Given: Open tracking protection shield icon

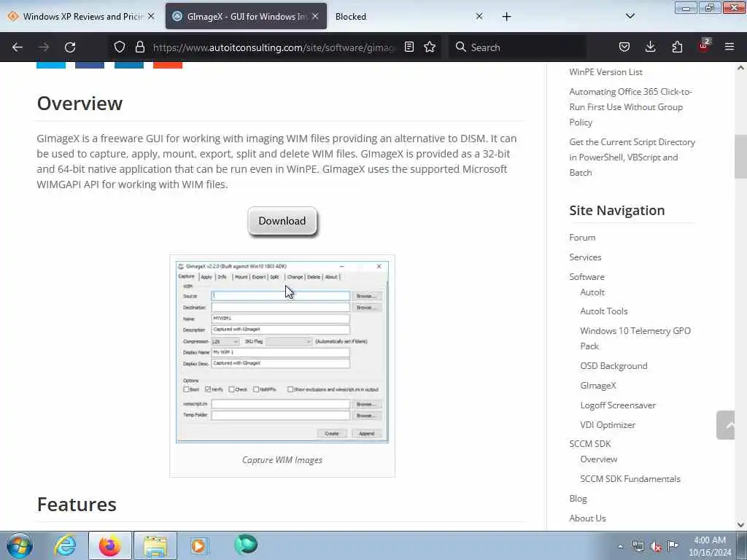Looking at the screenshot, I should [x=120, y=47].
